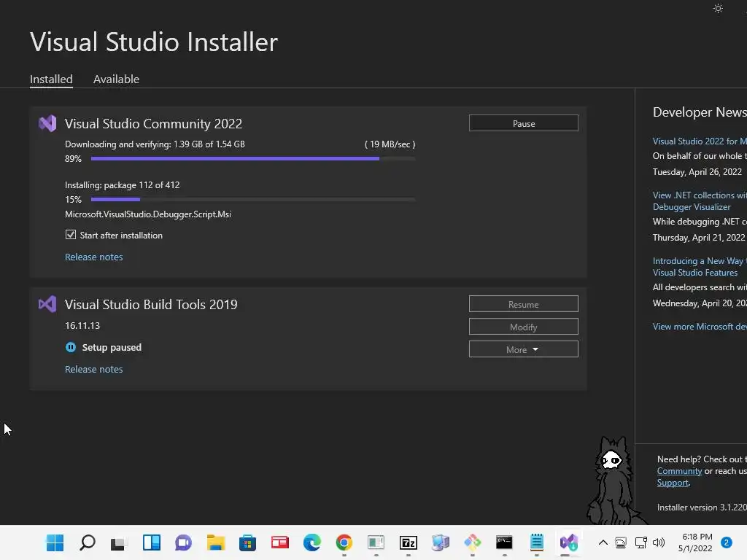Click Resume for Build Tools 2019
Image resolution: width=747 pixels, height=560 pixels.
524,304
